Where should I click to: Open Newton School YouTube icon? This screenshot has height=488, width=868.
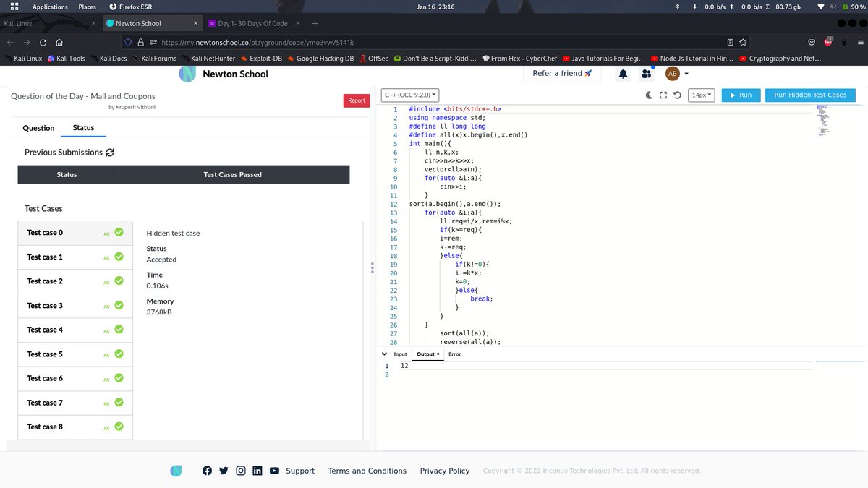[x=274, y=471]
